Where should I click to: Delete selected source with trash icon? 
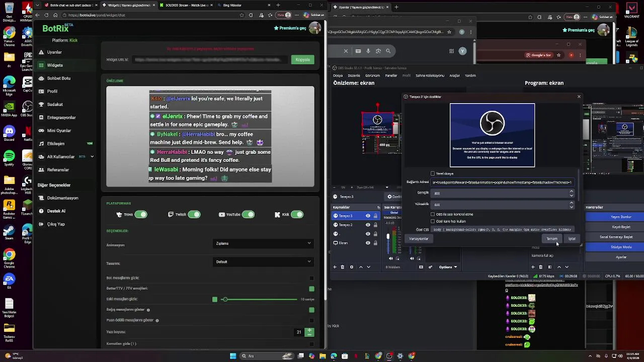343,267
